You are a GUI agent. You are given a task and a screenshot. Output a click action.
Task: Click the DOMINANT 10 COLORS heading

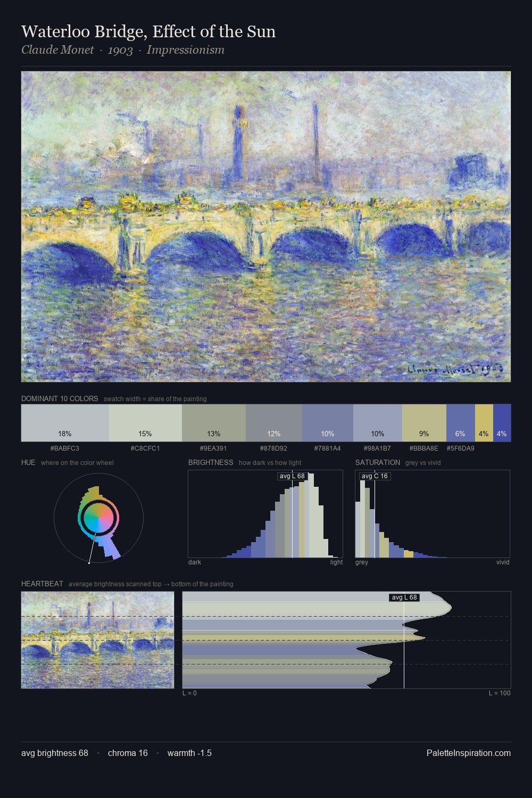click(60, 398)
